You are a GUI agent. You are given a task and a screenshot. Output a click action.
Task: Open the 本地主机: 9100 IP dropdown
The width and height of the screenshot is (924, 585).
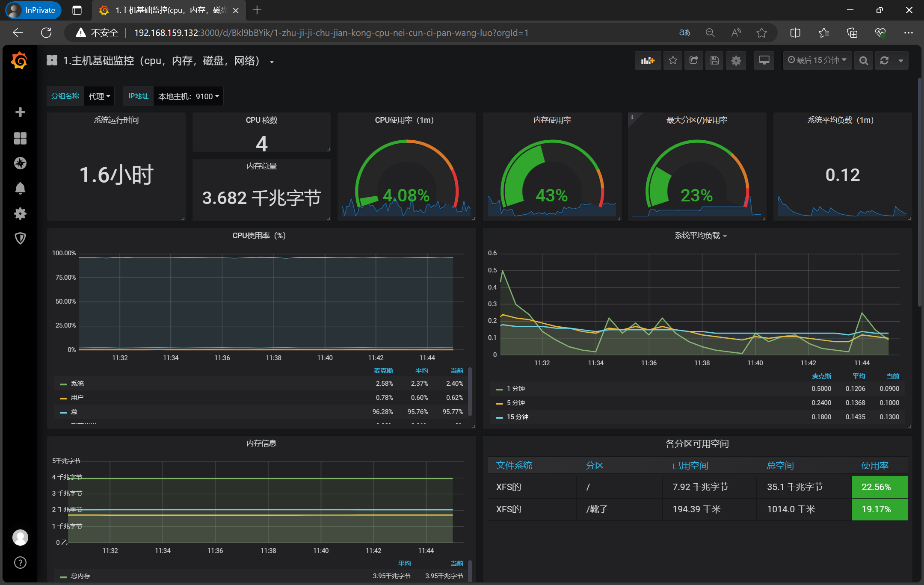(x=188, y=96)
